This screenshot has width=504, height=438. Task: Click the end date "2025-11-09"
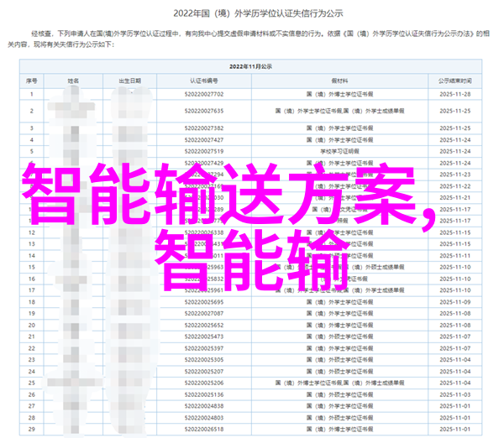point(455,302)
